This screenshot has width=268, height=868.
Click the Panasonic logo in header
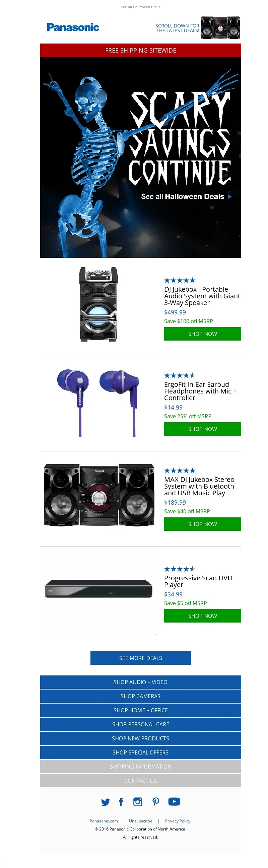click(73, 27)
